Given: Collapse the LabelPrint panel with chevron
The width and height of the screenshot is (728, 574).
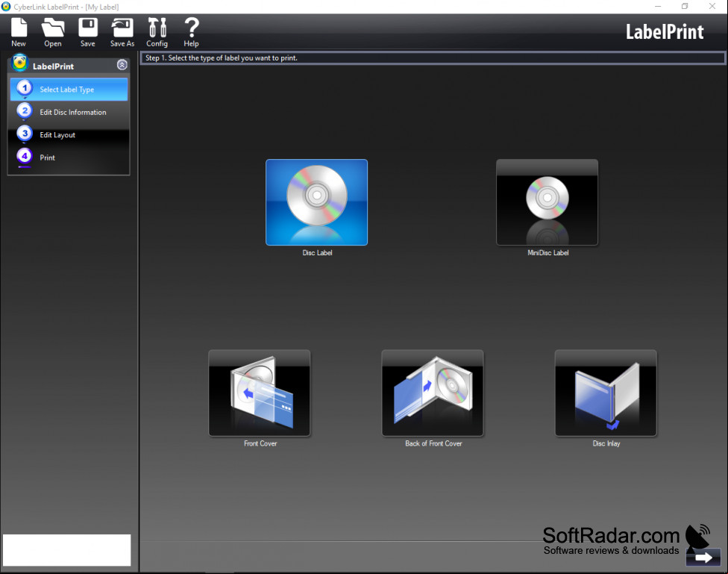Looking at the screenshot, I should click(x=122, y=65).
